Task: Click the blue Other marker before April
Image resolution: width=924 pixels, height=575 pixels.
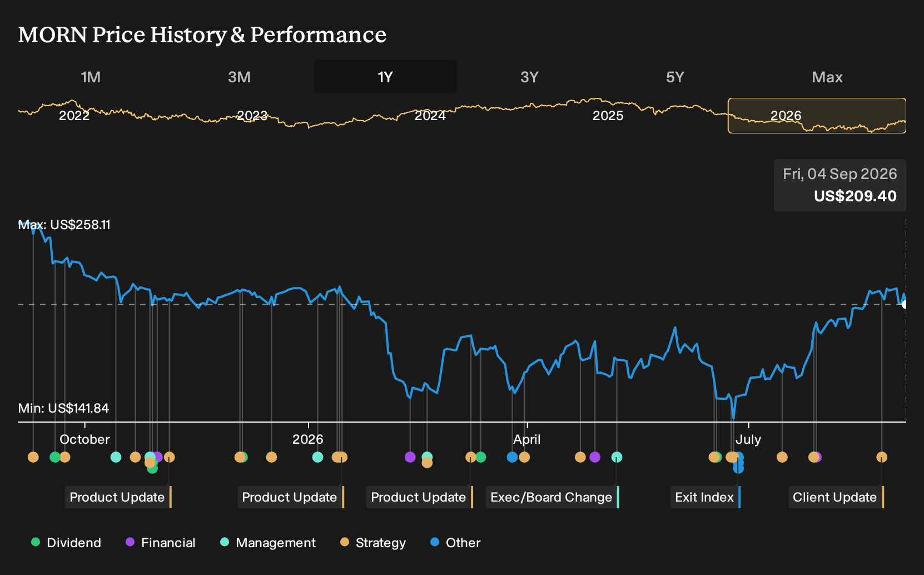Action: 512,457
